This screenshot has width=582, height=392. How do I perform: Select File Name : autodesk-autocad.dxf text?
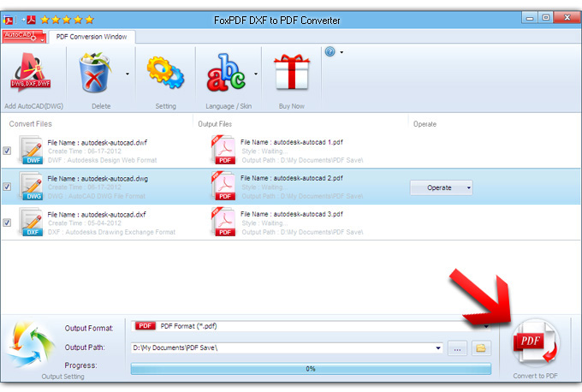(x=97, y=215)
